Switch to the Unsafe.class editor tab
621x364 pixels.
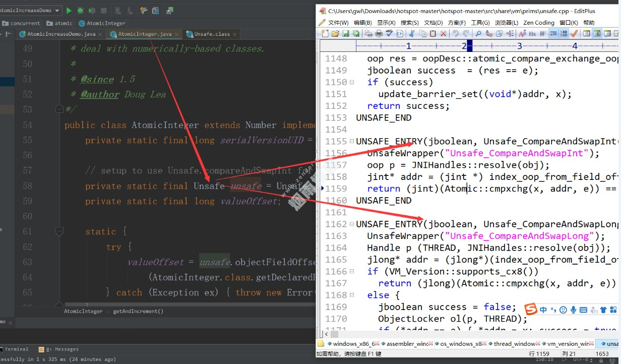pos(210,34)
